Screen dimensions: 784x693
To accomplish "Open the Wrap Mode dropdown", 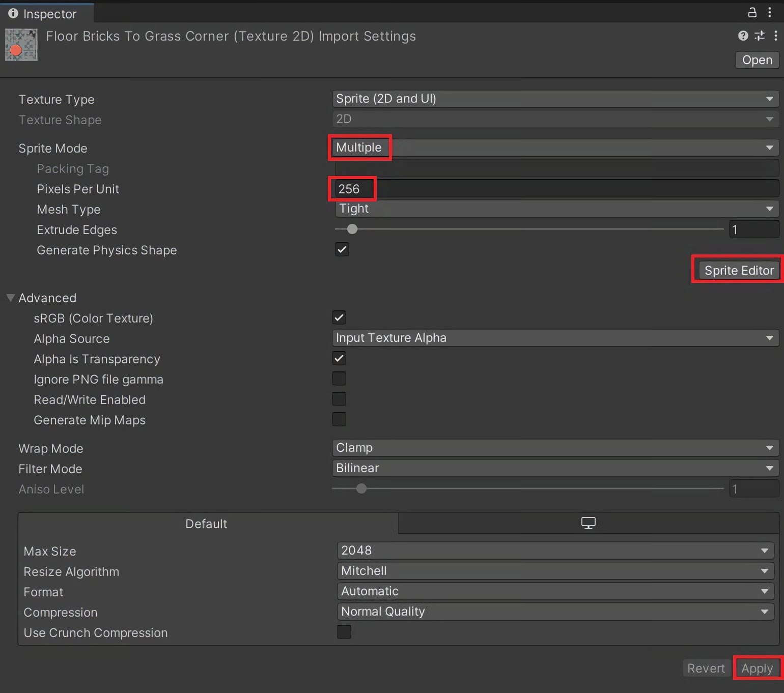I will (x=555, y=448).
